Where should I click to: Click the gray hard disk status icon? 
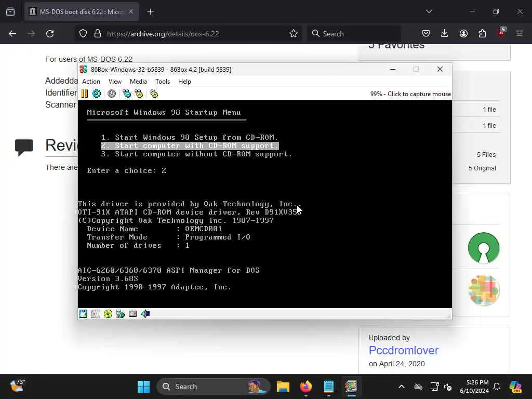click(x=133, y=314)
